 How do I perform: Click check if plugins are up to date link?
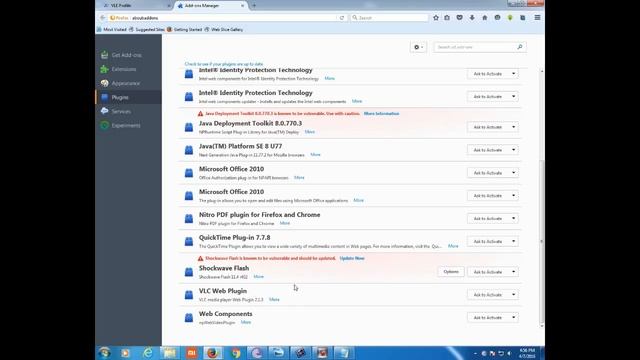pos(224,64)
